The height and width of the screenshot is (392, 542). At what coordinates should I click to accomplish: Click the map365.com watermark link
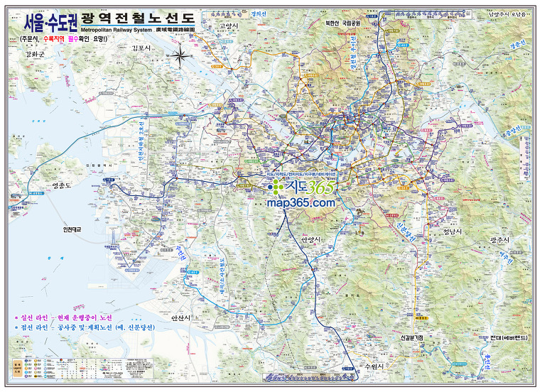[x=300, y=202]
